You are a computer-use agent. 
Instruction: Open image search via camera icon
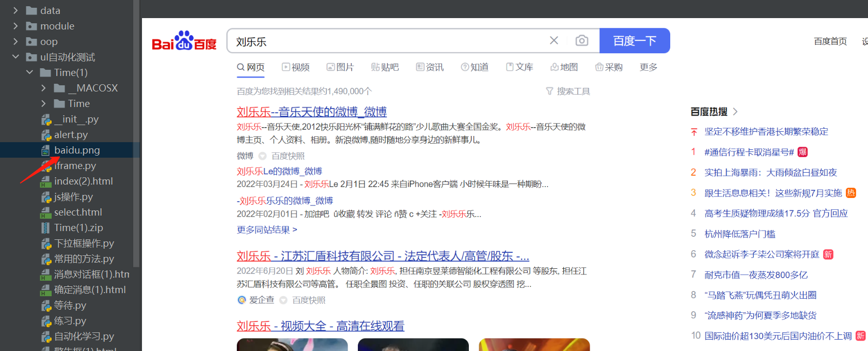(582, 40)
